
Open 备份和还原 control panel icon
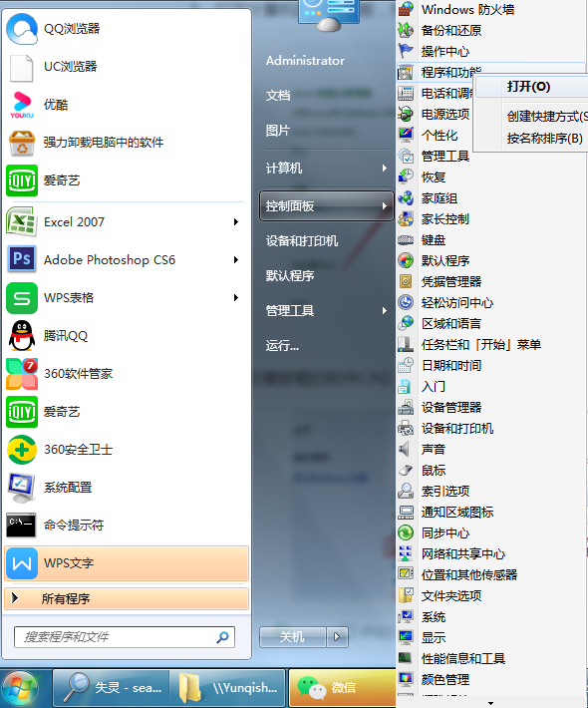point(406,30)
